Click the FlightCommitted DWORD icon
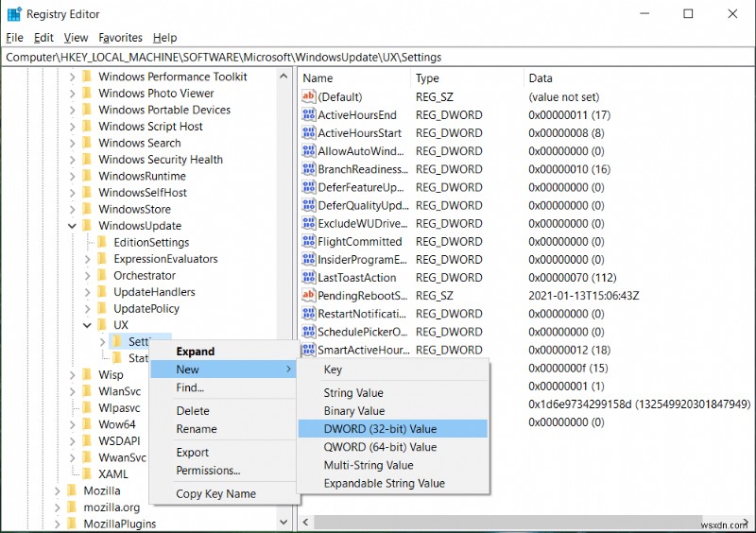This screenshot has height=533, width=756. coord(309,241)
